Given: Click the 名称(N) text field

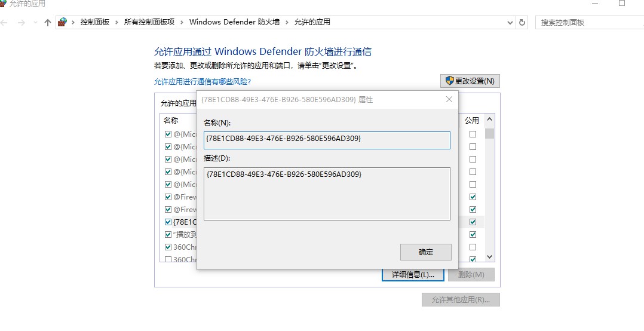Looking at the screenshot, I should (327, 140).
